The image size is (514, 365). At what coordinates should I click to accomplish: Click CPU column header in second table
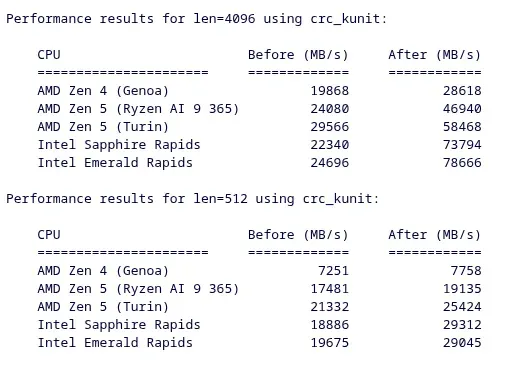tap(49, 235)
